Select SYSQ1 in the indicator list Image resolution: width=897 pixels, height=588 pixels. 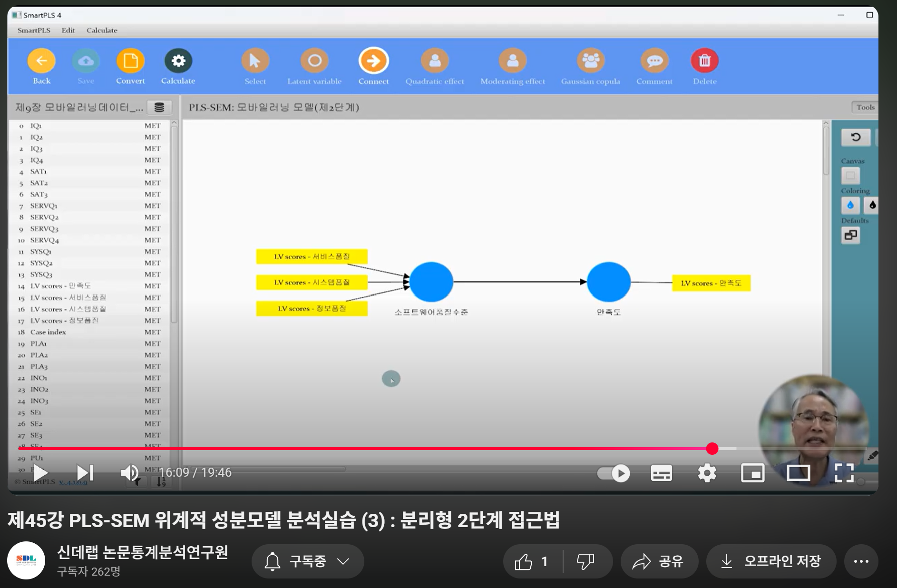coord(90,252)
